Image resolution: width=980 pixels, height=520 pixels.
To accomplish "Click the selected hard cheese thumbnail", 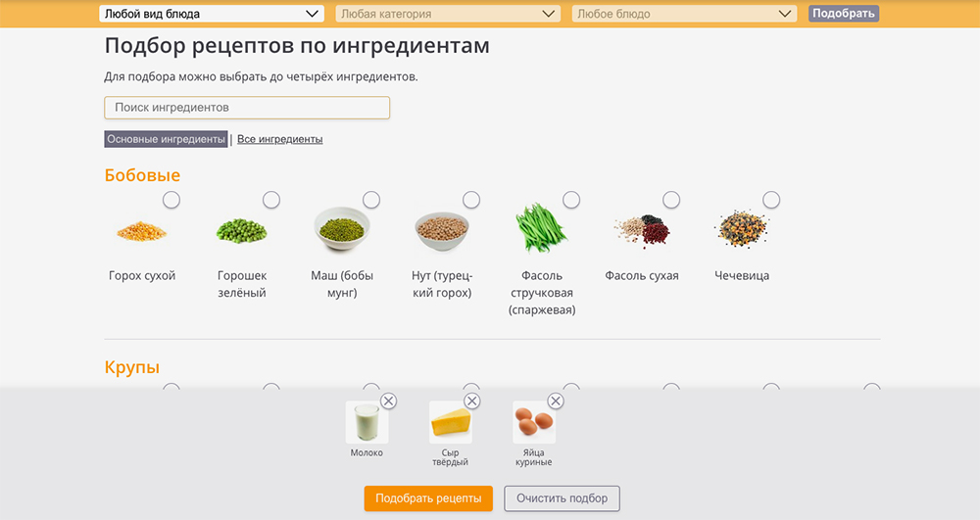I will pos(451,423).
